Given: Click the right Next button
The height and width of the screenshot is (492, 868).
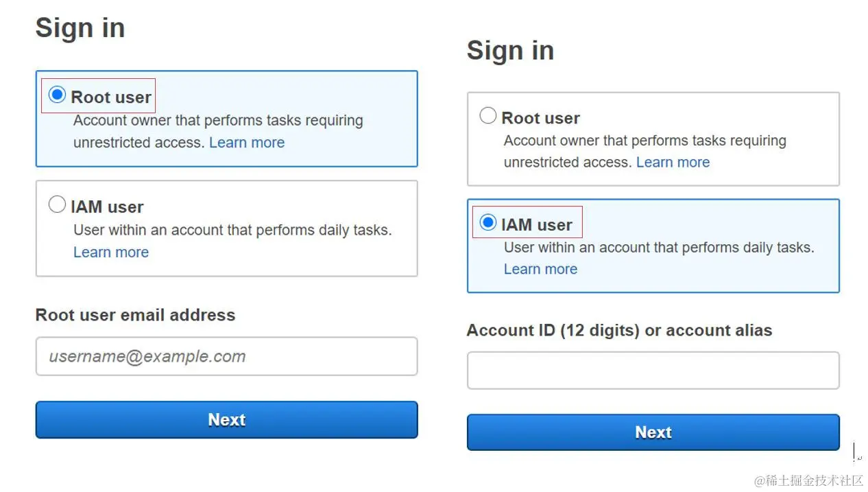Looking at the screenshot, I should (x=653, y=432).
